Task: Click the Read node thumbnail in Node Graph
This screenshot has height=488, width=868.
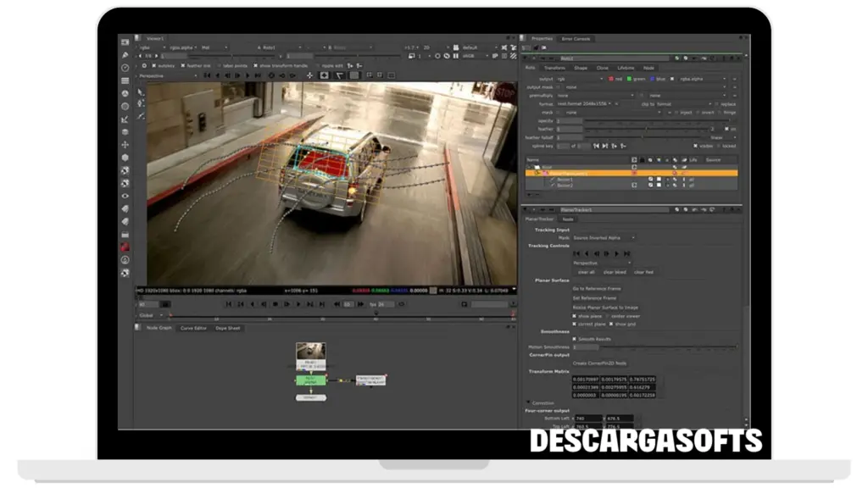Action: tap(310, 352)
